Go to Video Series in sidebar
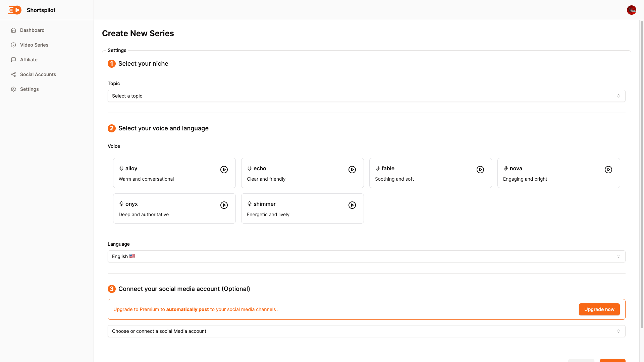Viewport: 644px width, 362px height. tap(34, 45)
